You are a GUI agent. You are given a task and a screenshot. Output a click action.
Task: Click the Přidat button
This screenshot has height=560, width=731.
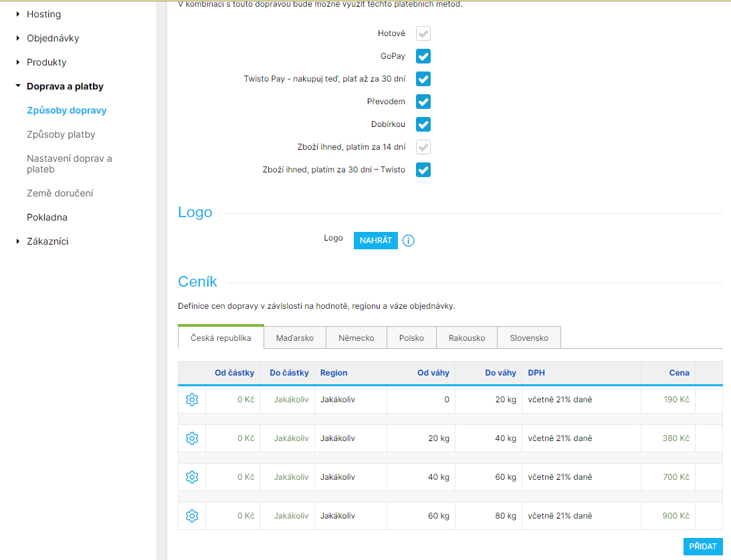click(703, 547)
